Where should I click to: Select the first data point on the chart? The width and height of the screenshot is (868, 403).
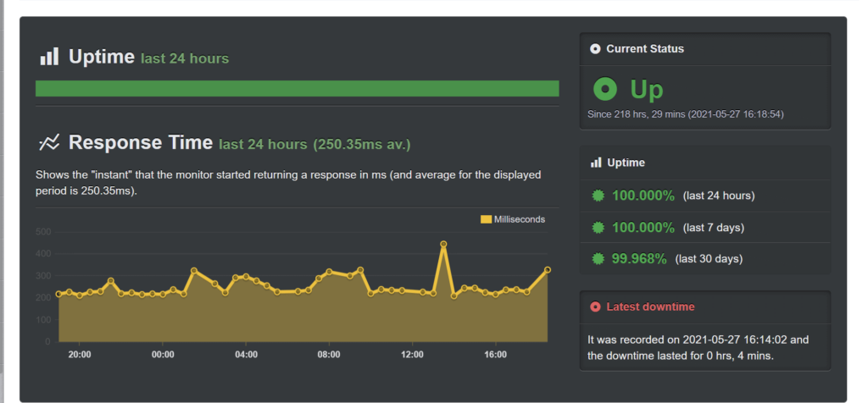(x=58, y=294)
